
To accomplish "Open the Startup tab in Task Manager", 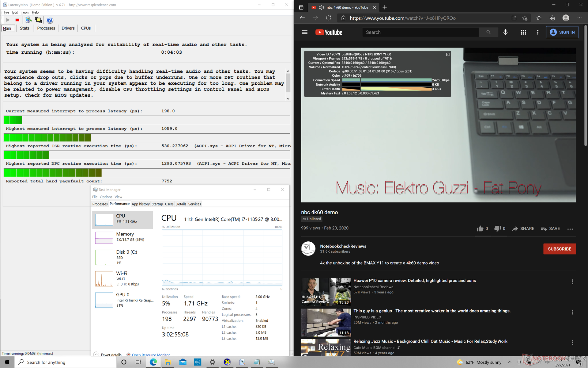I will pyautogui.click(x=157, y=204).
